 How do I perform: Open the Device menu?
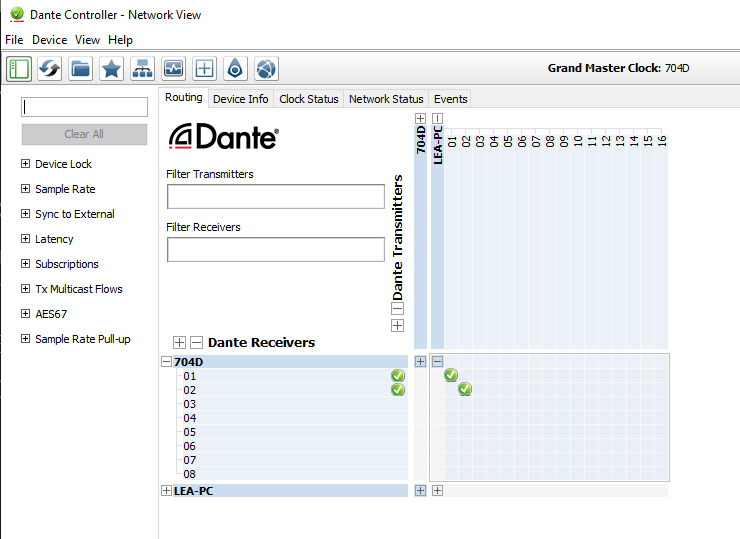click(x=49, y=40)
